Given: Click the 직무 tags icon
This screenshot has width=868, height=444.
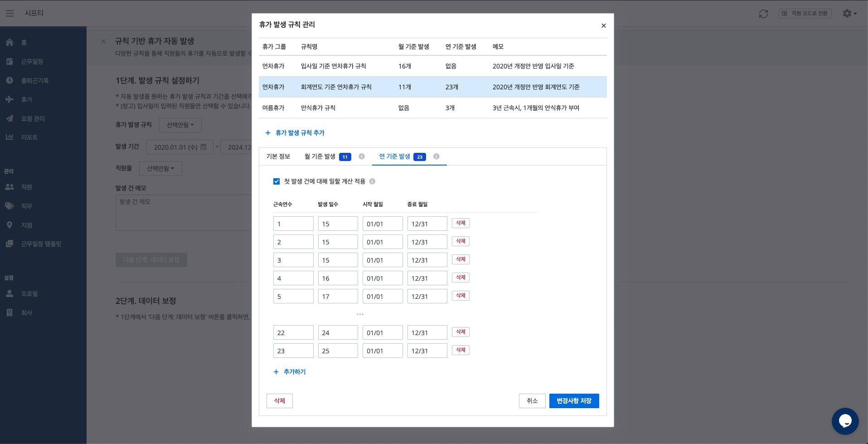Looking at the screenshot, I should click(x=10, y=206).
